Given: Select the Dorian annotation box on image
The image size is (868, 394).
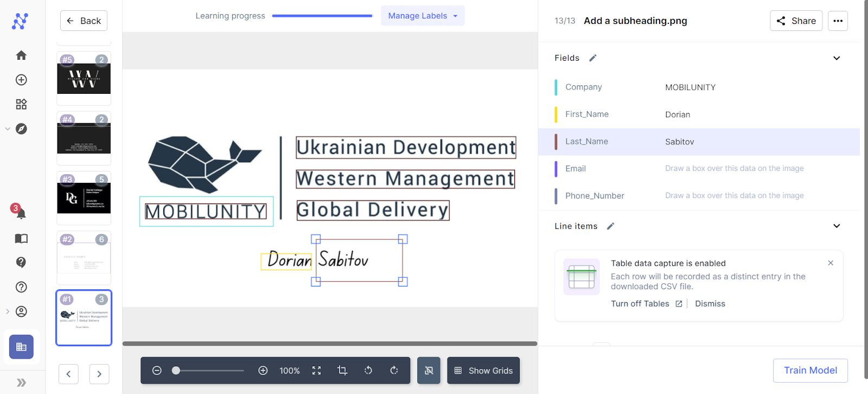Looking at the screenshot, I should (x=286, y=261).
